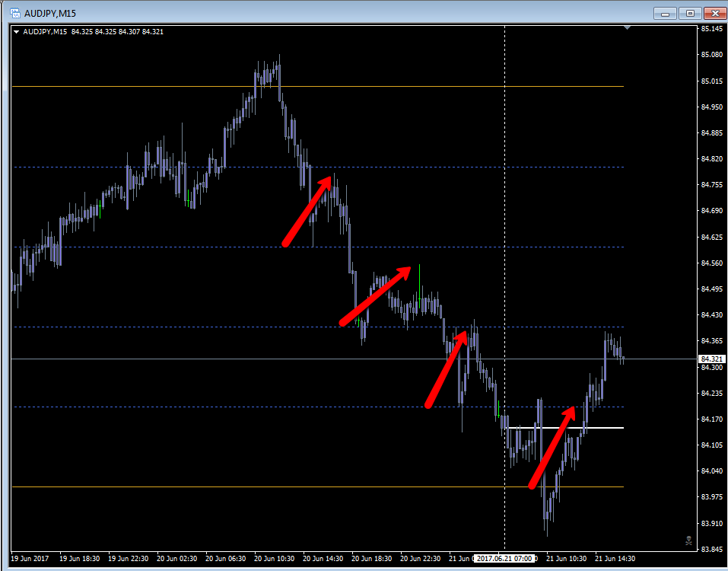
Task: Click the 19 Jun 2017 time axis label
Action: coord(30,559)
